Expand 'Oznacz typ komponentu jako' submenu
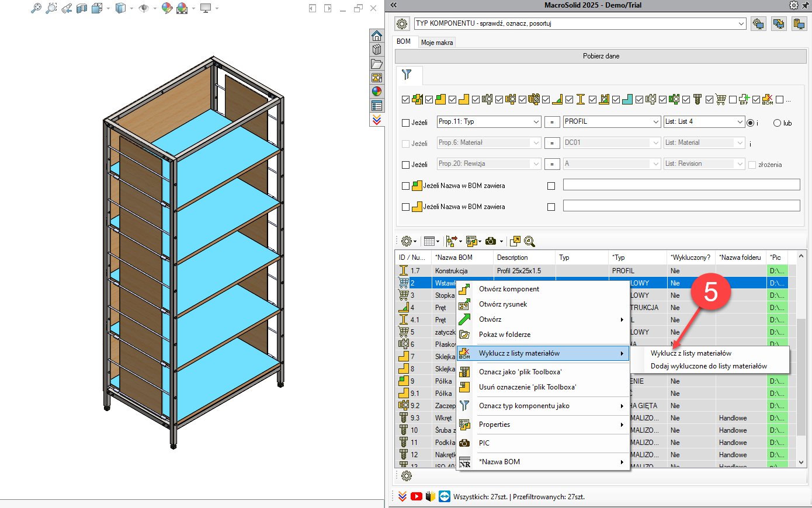Screen dimensions: 812x508 click(622, 406)
